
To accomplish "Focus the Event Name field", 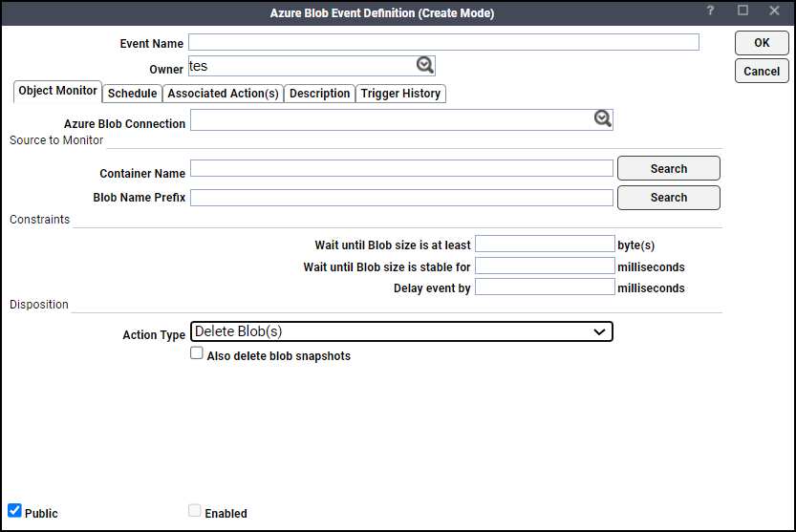I will pyautogui.click(x=443, y=42).
